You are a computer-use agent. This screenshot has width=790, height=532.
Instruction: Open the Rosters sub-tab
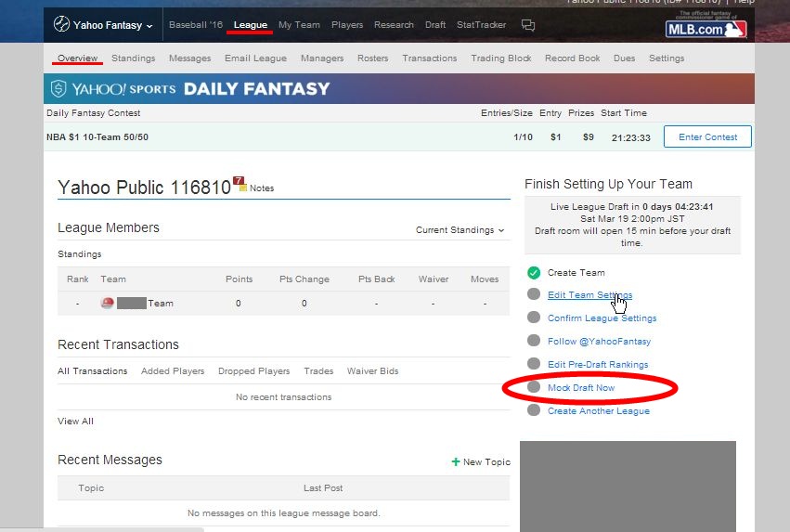(x=373, y=58)
